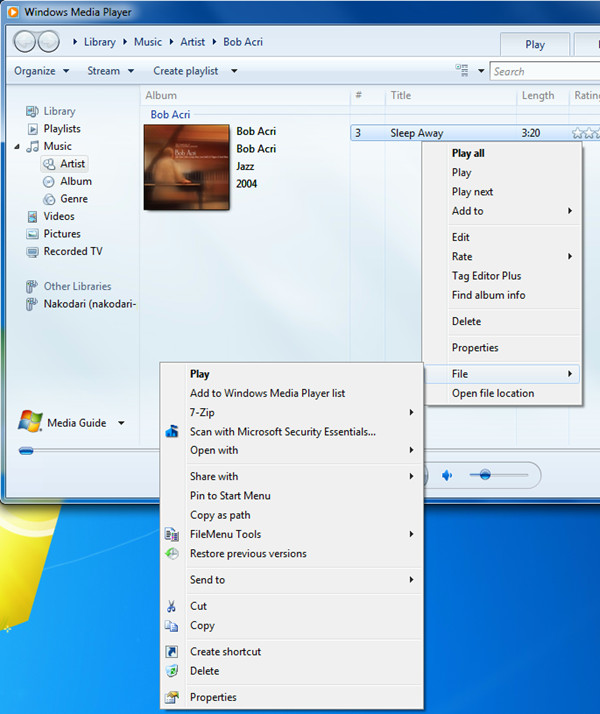Click the view options icon beside Search
The width and height of the screenshot is (600, 714).
coord(462,71)
